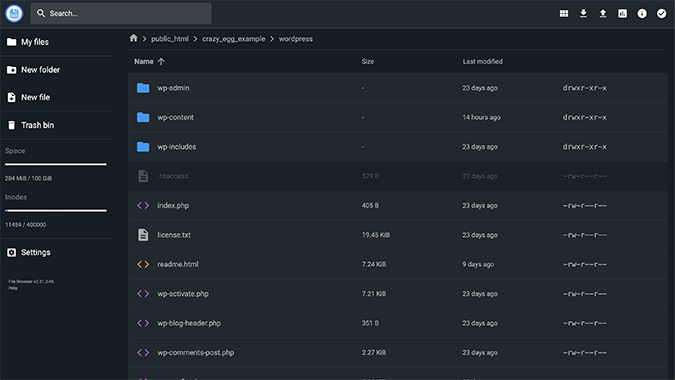The width and height of the screenshot is (675, 380).
Task: Sort by Last modified column header
Action: click(x=483, y=62)
